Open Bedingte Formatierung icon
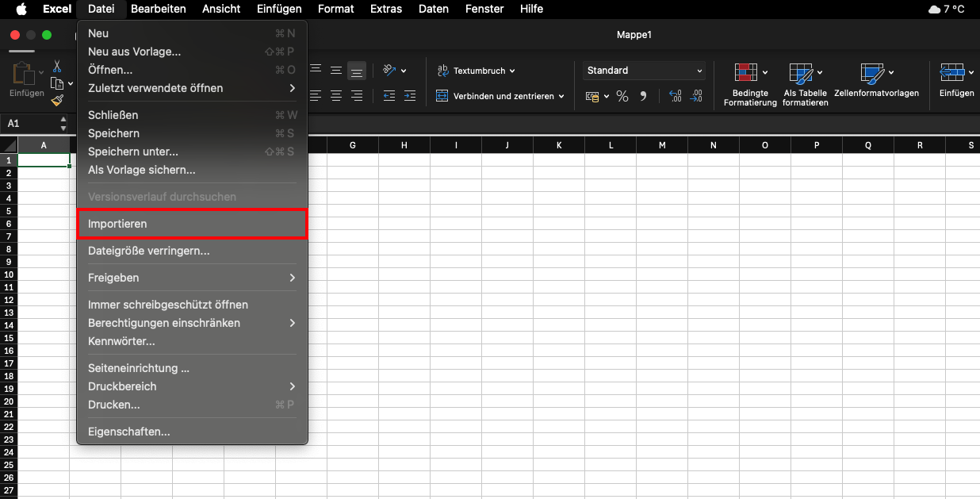980x499 pixels. pos(745,74)
